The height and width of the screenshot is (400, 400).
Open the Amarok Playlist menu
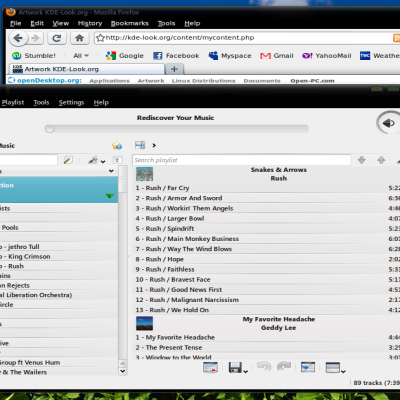(13, 102)
